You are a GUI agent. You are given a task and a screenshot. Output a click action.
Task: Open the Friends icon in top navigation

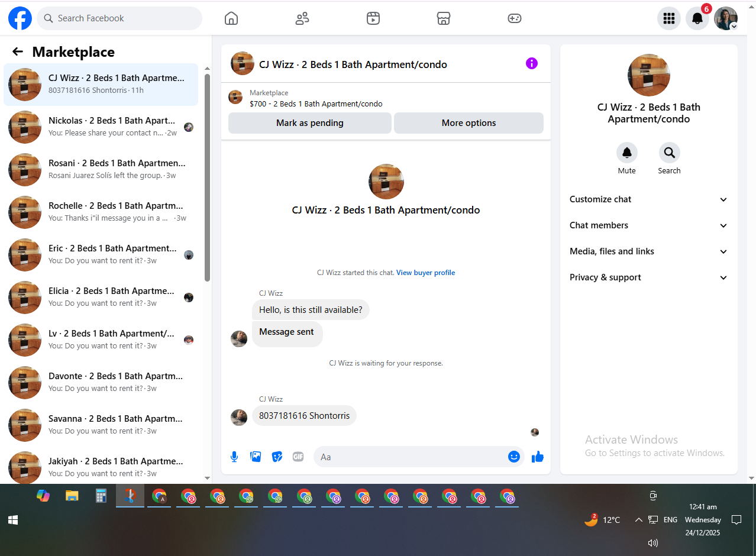(x=302, y=18)
